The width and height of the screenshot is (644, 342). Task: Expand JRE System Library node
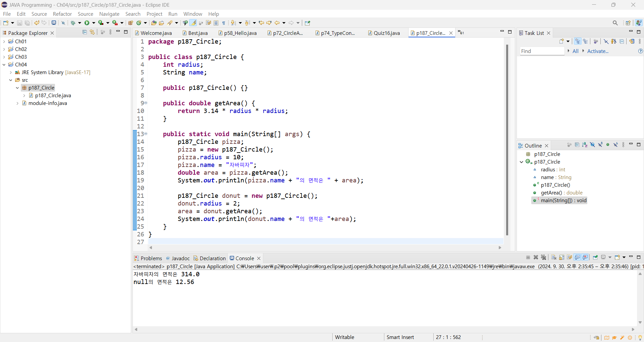coord(11,72)
